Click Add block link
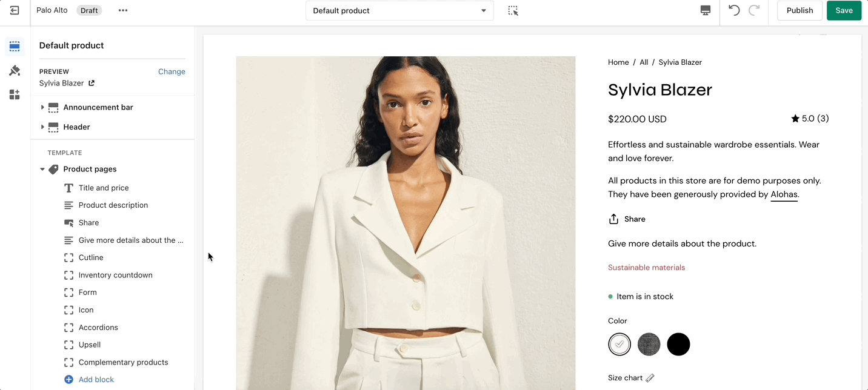 (x=96, y=380)
